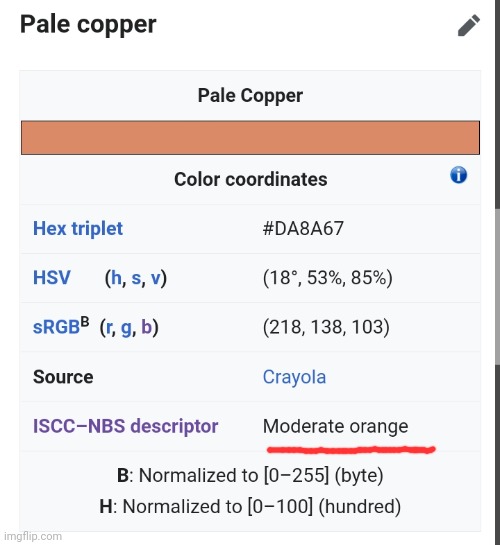Open the ISCC–NBS descriptor link
Viewport: 500px width, 545px height.
(125, 426)
